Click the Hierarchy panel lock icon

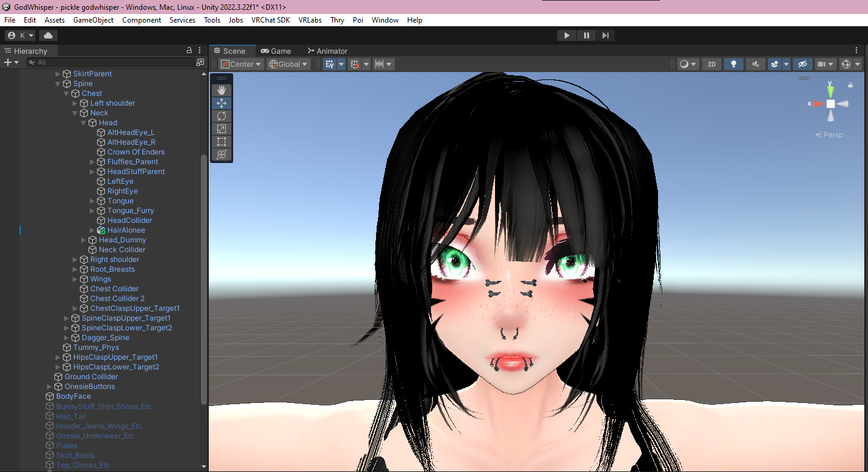tap(189, 51)
